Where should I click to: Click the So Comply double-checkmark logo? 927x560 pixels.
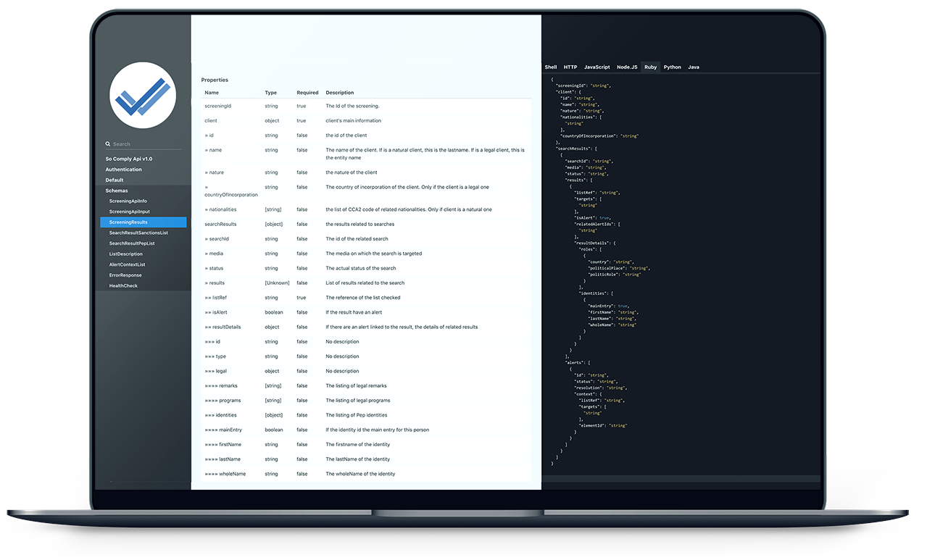pyautogui.click(x=143, y=96)
